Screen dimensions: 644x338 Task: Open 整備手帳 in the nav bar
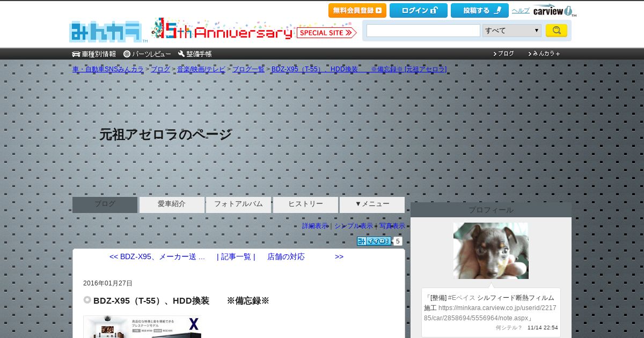point(195,54)
